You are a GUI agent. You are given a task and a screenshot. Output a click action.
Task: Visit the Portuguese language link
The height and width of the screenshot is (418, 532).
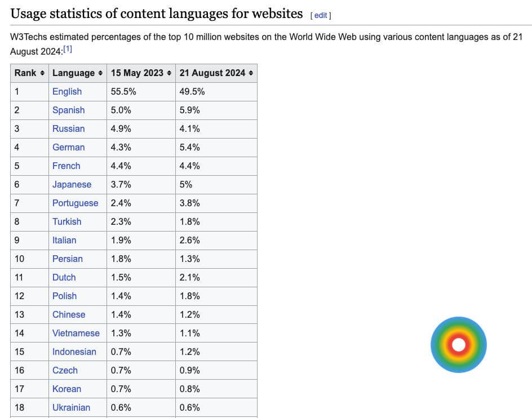(x=75, y=203)
